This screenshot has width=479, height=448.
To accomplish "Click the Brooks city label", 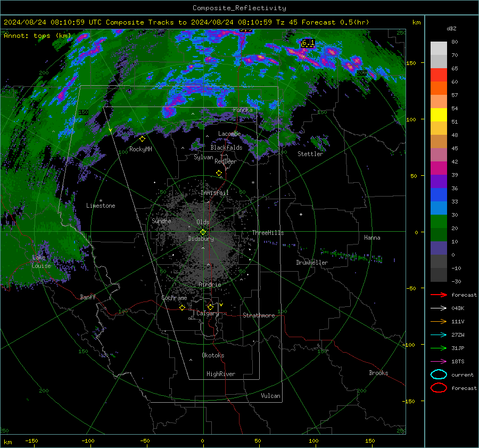I will point(378,373).
